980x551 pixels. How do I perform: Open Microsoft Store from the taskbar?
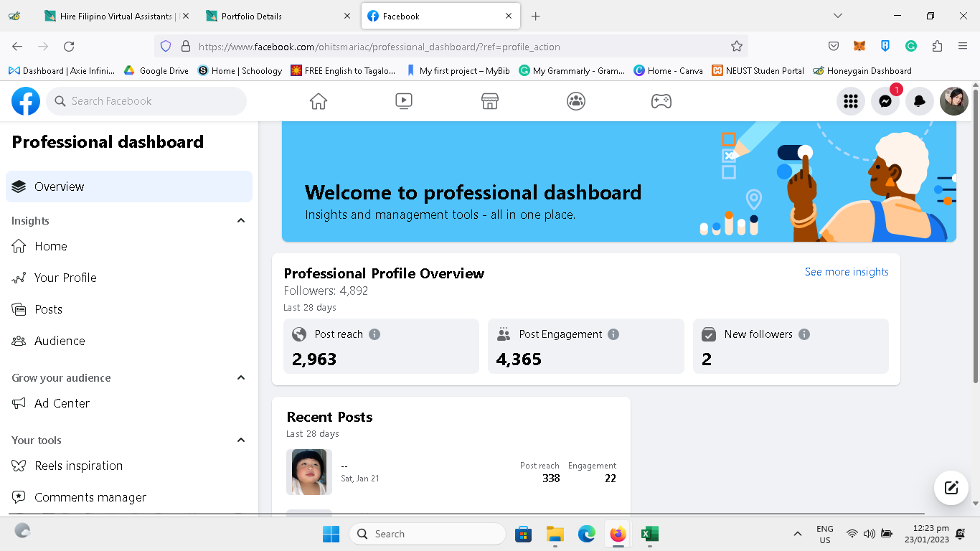pos(524,534)
